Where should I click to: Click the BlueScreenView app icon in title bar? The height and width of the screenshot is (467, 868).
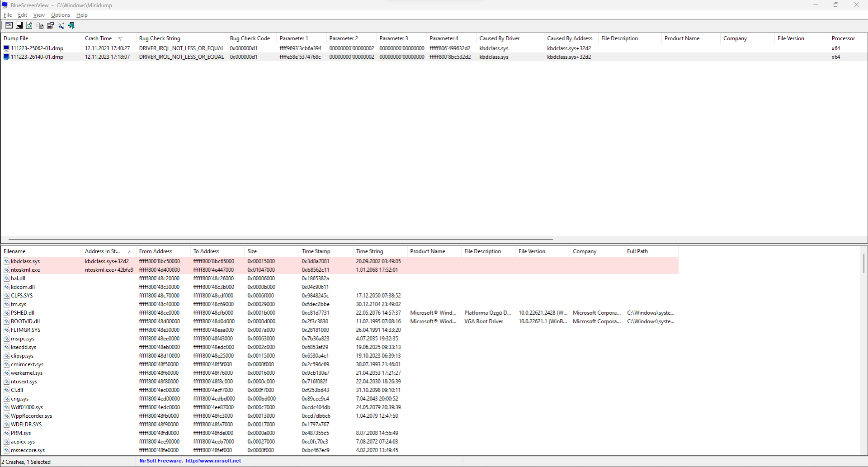[5, 5]
